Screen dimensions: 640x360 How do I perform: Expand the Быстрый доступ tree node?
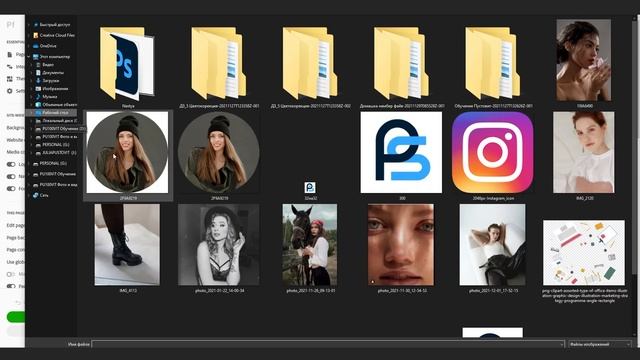click(x=29, y=25)
